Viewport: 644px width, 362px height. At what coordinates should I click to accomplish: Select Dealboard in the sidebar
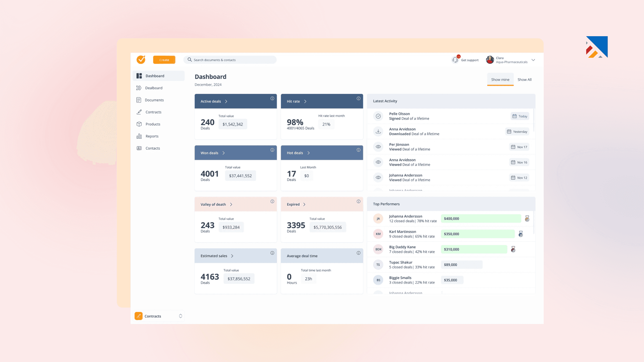(154, 88)
